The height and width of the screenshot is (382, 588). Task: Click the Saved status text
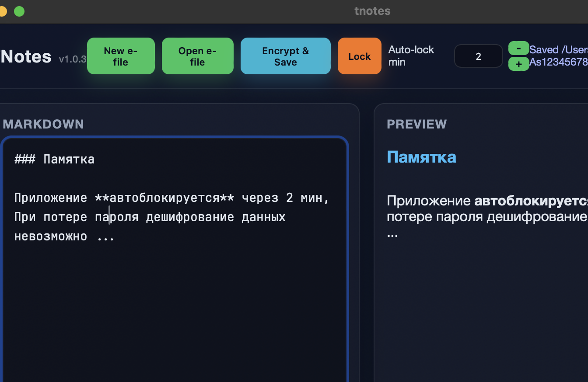(x=558, y=56)
